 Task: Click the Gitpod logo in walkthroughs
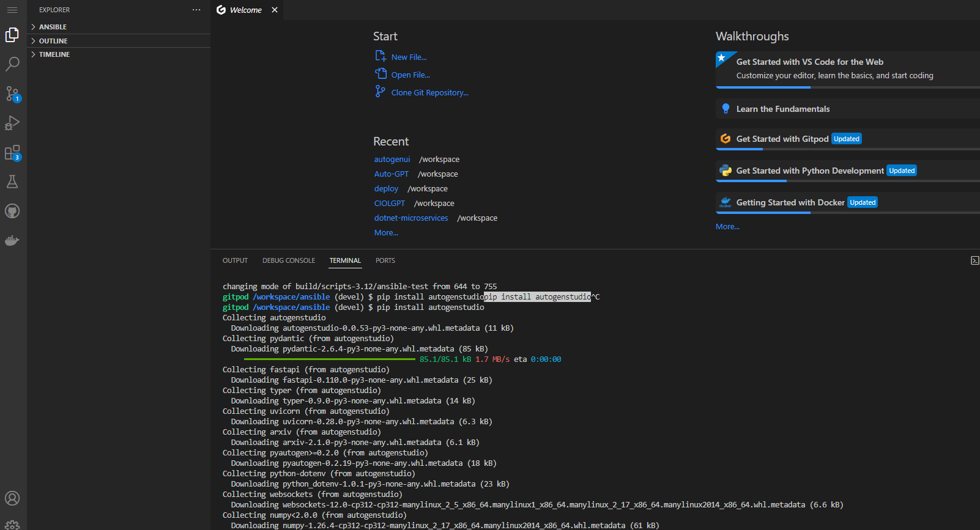726,139
